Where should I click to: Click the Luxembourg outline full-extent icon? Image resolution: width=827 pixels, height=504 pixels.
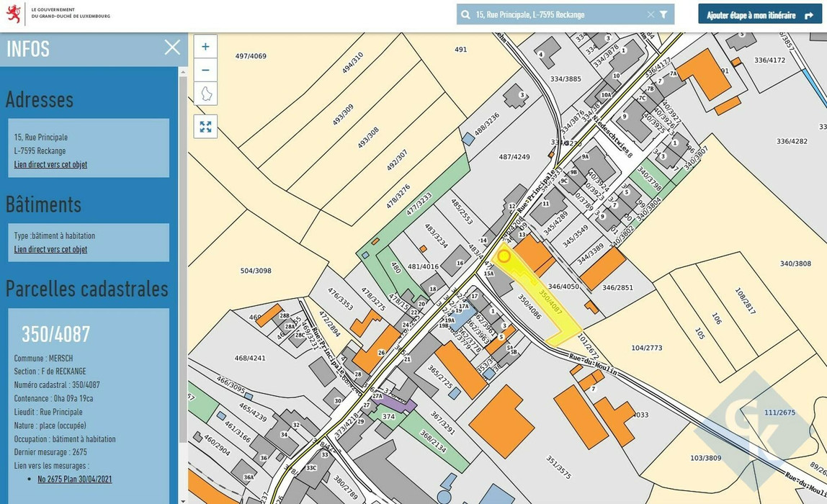pyautogui.click(x=205, y=94)
